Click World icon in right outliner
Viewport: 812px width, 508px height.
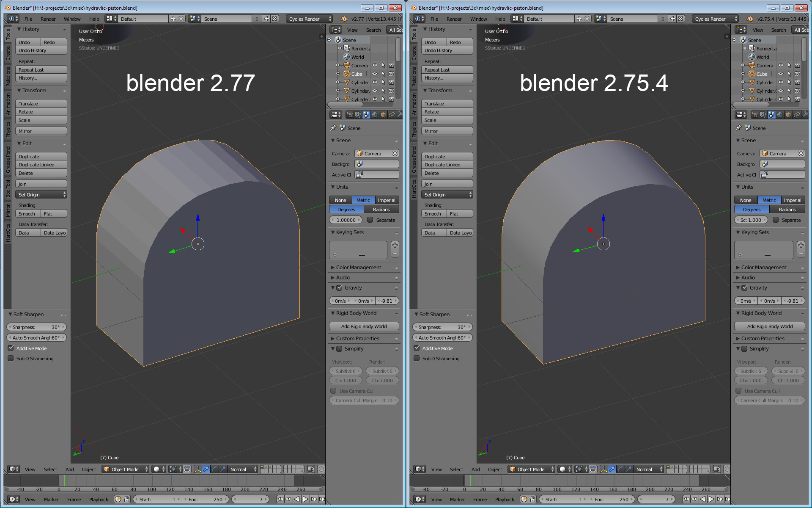pyautogui.click(x=752, y=57)
